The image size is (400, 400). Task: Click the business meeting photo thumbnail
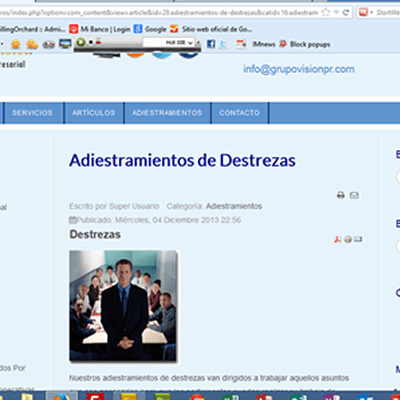(x=123, y=306)
